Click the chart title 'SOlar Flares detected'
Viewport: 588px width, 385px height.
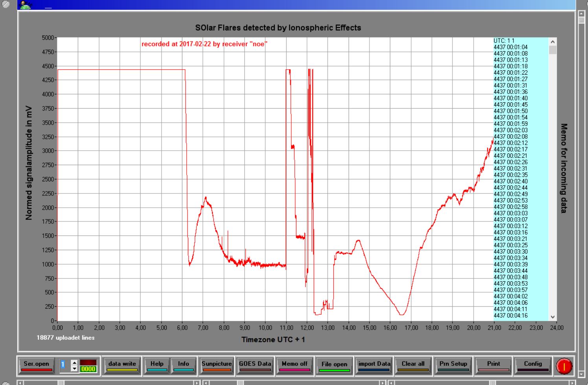(x=278, y=28)
